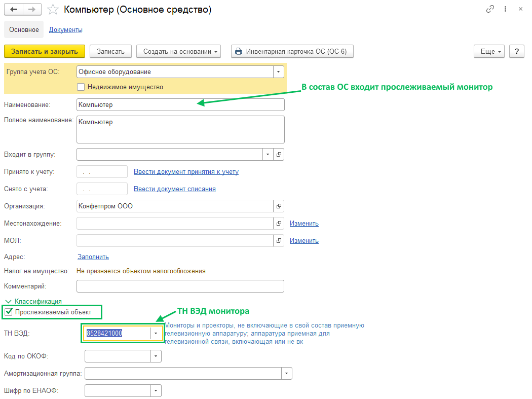Collapse the Классификация section
Viewport: 532px width, 399px height.
tap(33, 301)
